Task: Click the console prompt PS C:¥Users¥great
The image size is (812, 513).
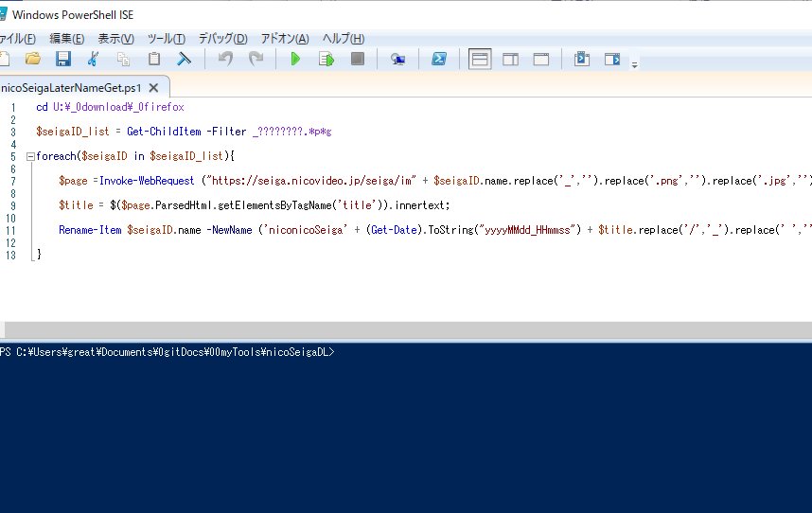Action: [168, 352]
